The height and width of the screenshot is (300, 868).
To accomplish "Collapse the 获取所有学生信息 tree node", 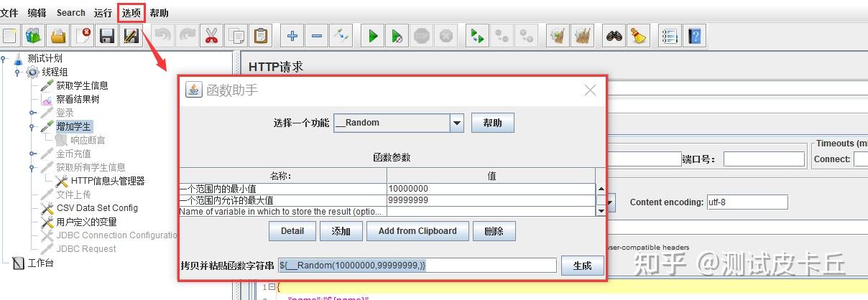I will 32,167.
